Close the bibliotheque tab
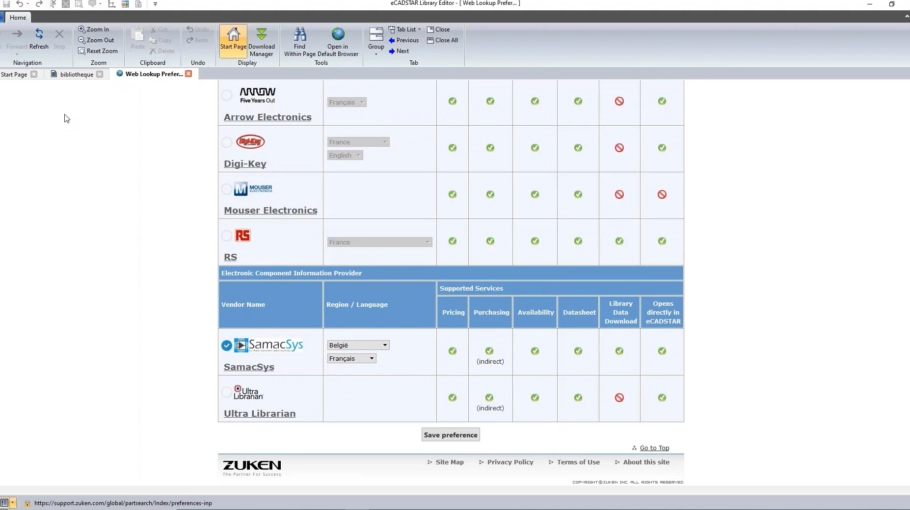Screen dimensions: 910x510 [100, 74]
